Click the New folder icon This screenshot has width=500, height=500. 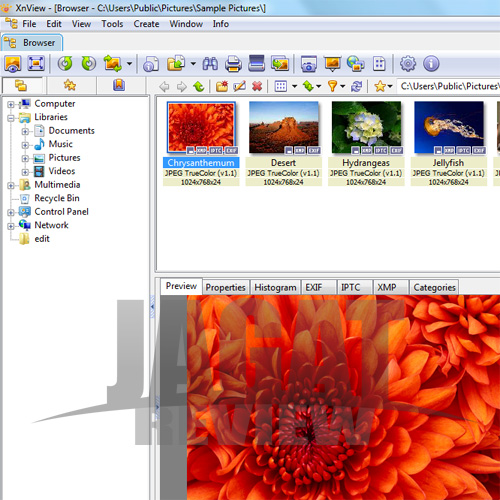coord(222,86)
